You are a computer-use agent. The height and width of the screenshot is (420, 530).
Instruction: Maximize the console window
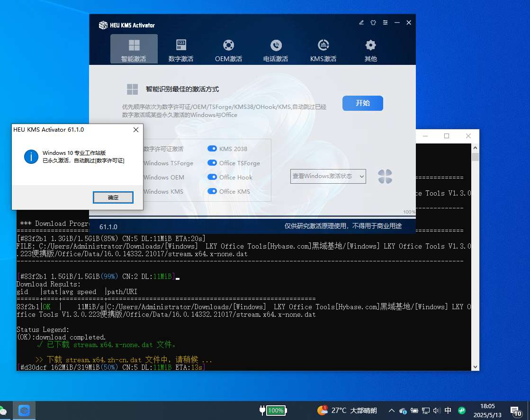point(447,136)
